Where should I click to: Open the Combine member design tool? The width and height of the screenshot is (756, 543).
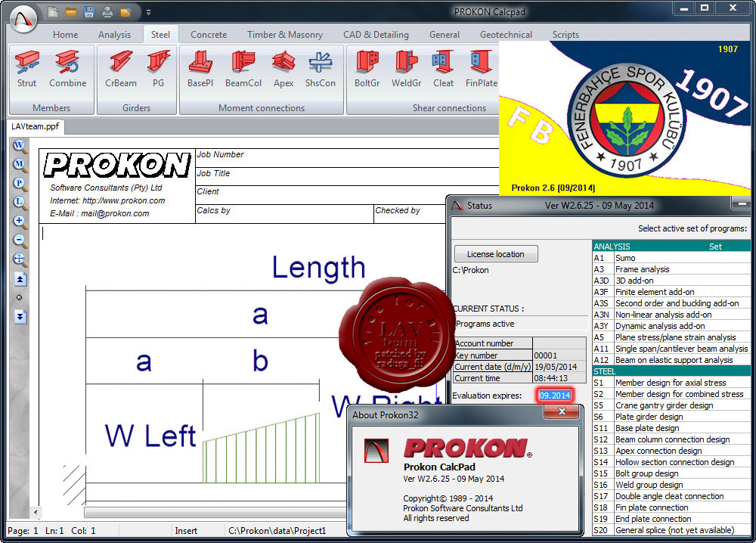(x=67, y=70)
